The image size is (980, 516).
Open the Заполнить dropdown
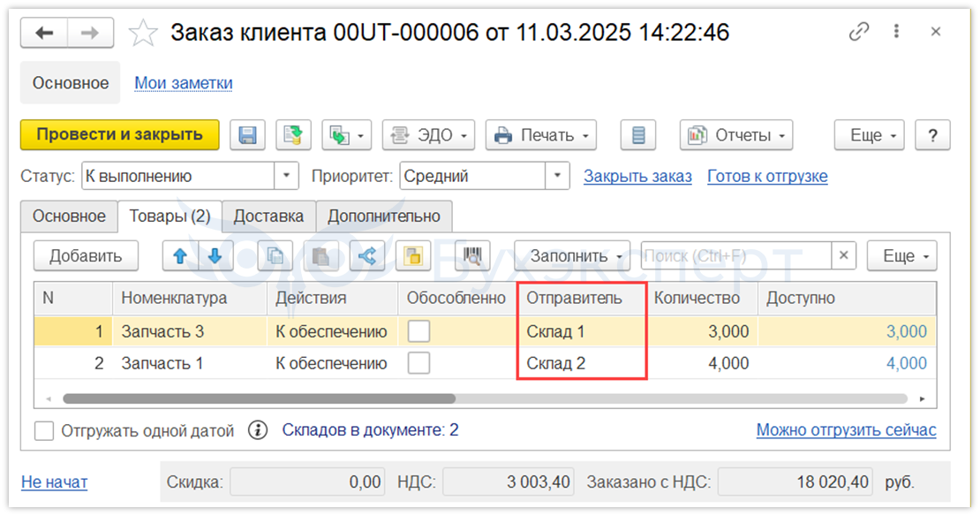pyautogui.click(x=572, y=256)
